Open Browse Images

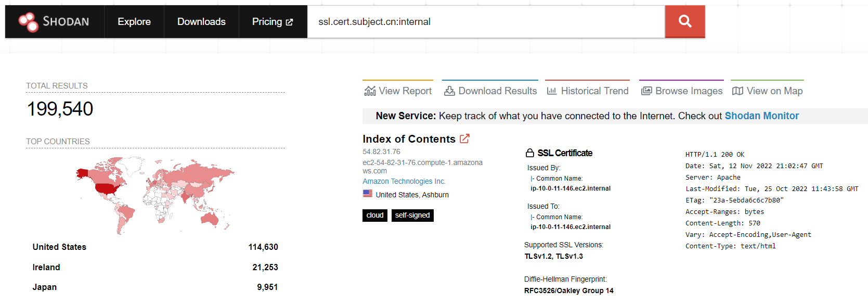click(x=682, y=91)
